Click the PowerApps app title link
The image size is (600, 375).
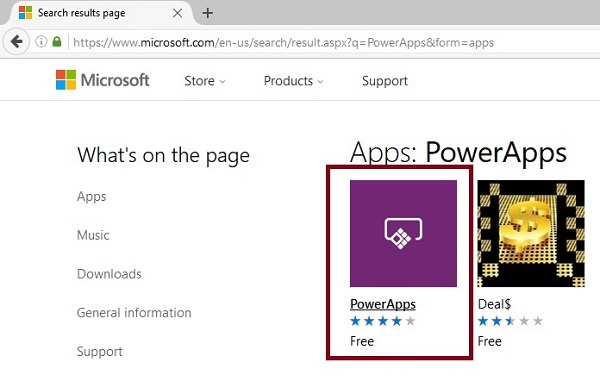point(383,304)
